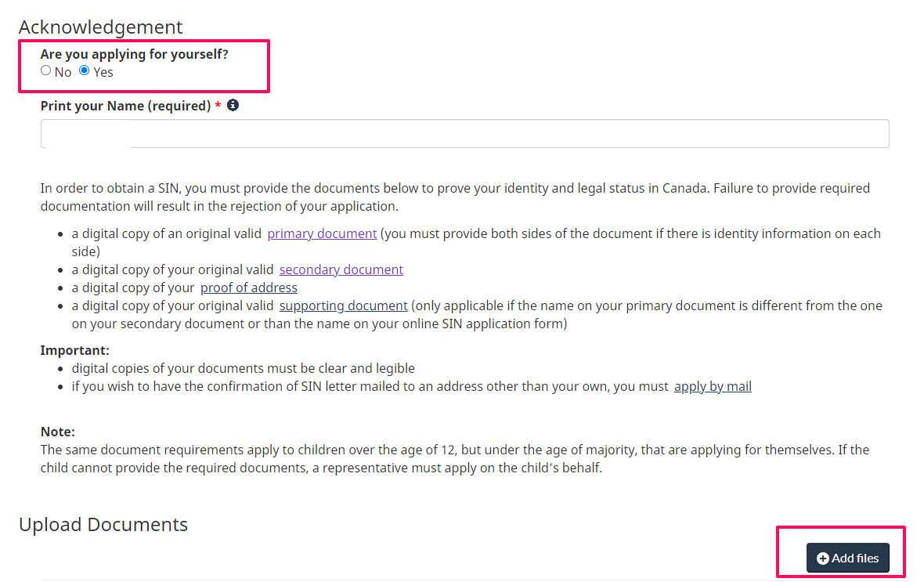Image resolution: width=924 pixels, height=582 pixels.
Task: Click the Upload Documents heading
Action: click(103, 524)
